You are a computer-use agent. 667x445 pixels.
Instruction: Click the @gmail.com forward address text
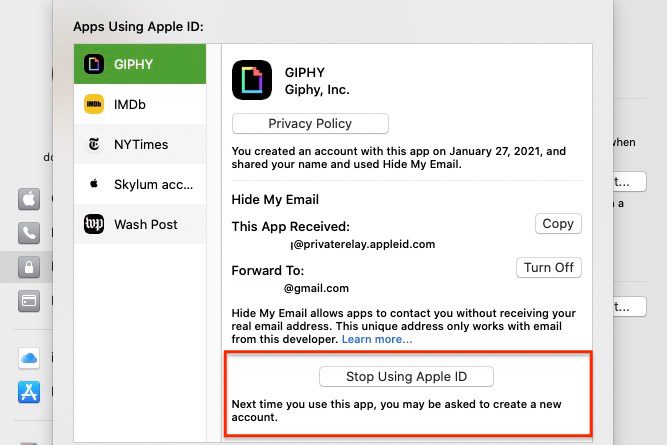(316, 288)
